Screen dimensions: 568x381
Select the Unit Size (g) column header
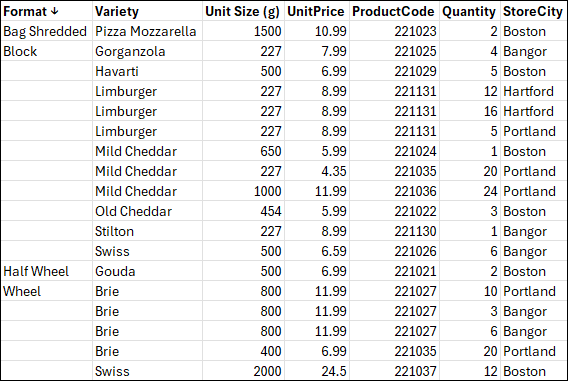[x=243, y=11]
